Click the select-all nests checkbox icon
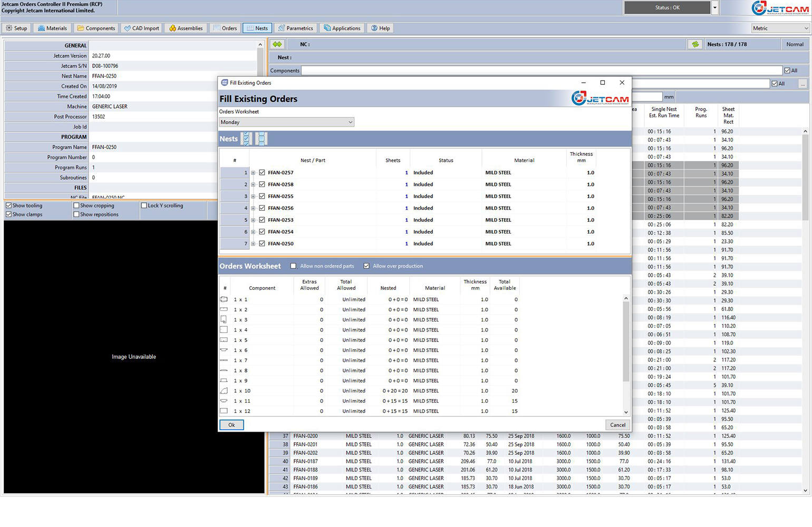Image resolution: width=812 pixels, height=527 pixels. coord(246,139)
